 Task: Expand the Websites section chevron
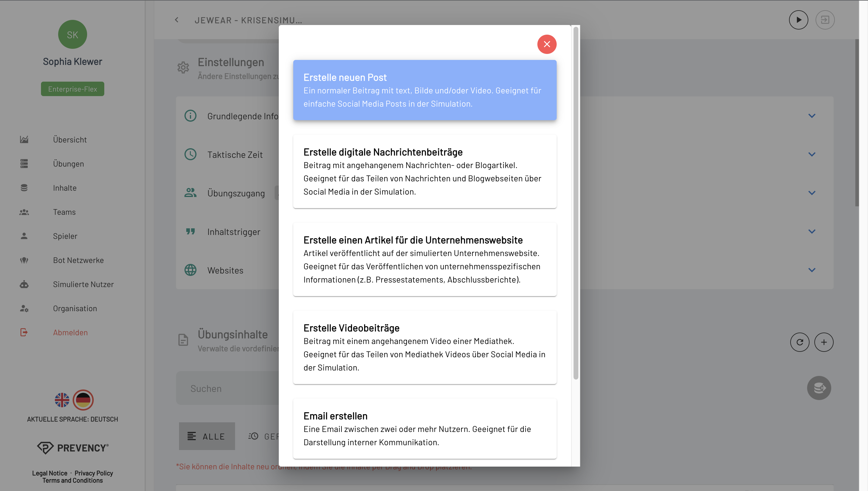[812, 270]
